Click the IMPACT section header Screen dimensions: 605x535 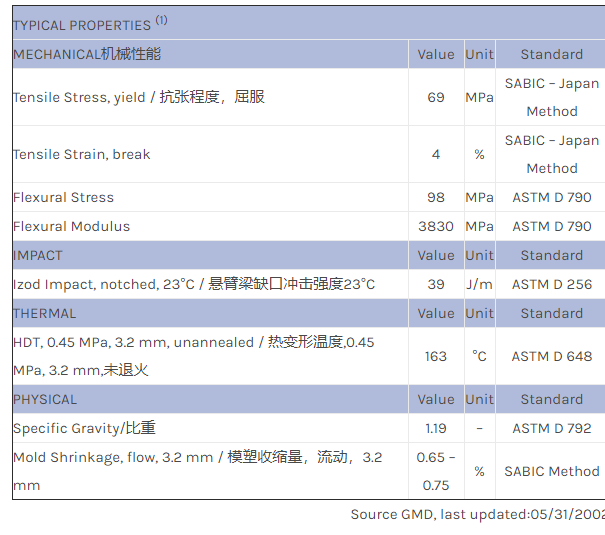coord(37,255)
